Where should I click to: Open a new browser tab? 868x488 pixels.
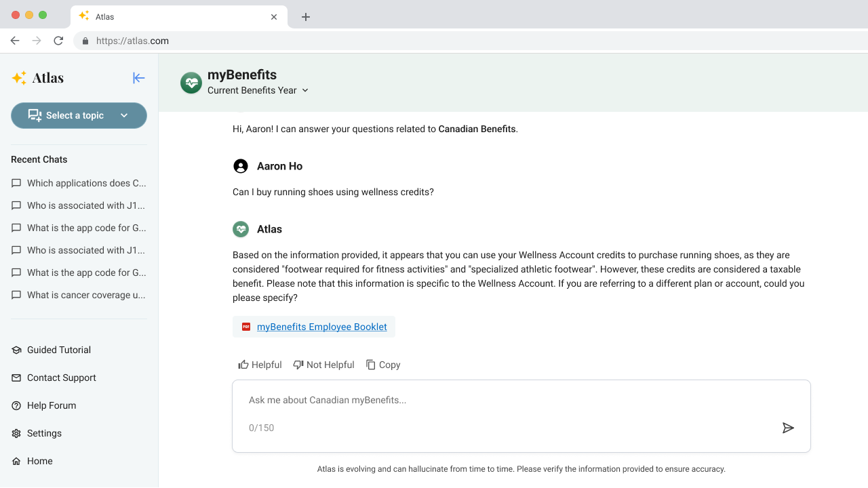tap(306, 17)
